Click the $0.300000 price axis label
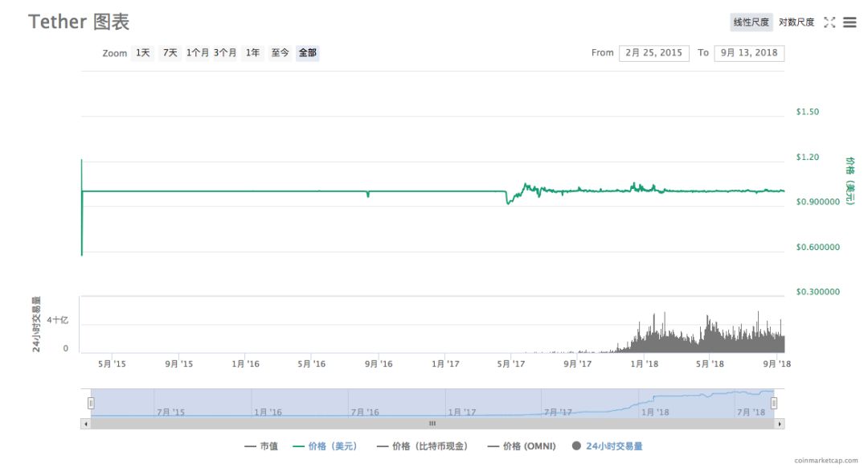868x468 pixels. (817, 292)
